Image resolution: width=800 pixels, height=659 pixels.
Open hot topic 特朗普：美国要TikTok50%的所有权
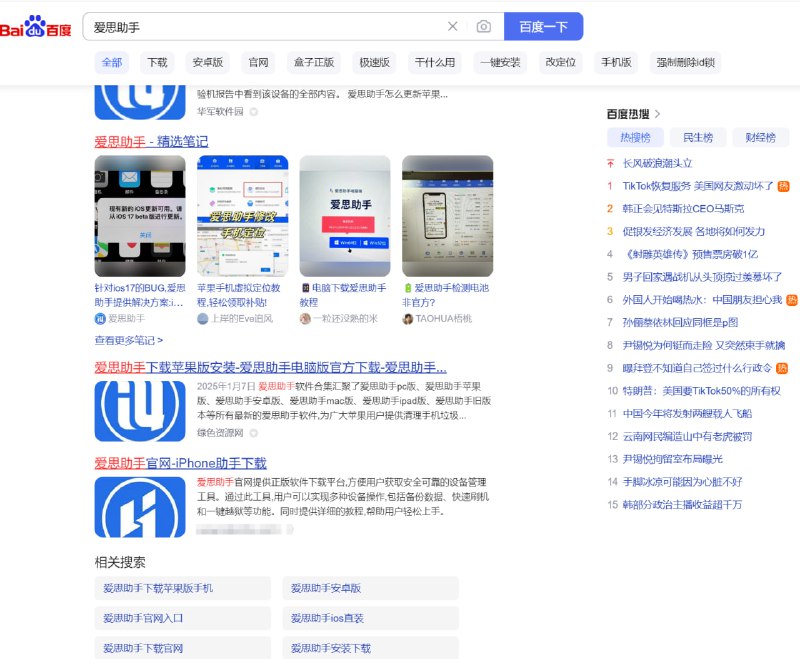[701, 391]
